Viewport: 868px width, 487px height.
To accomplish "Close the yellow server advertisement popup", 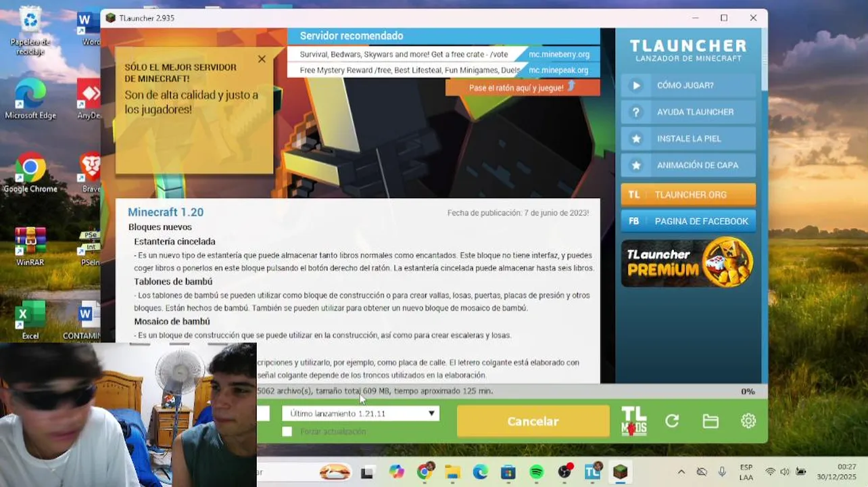I will (x=262, y=59).
